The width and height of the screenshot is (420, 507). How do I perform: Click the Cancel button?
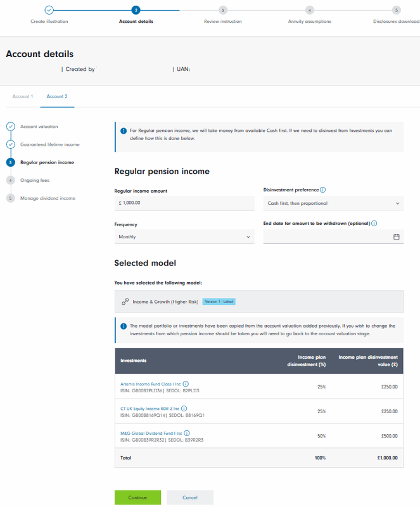pyautogui.click(x=190, y=497)
